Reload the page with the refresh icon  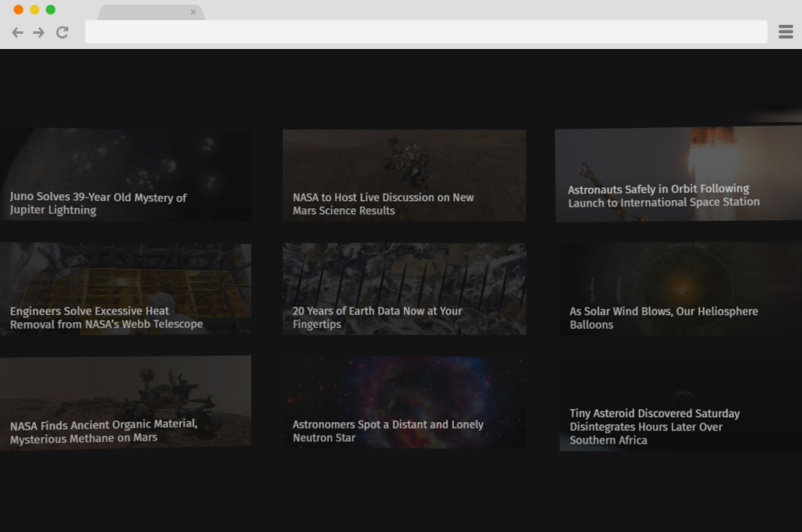pyautogui.click(x=63, y=32)
